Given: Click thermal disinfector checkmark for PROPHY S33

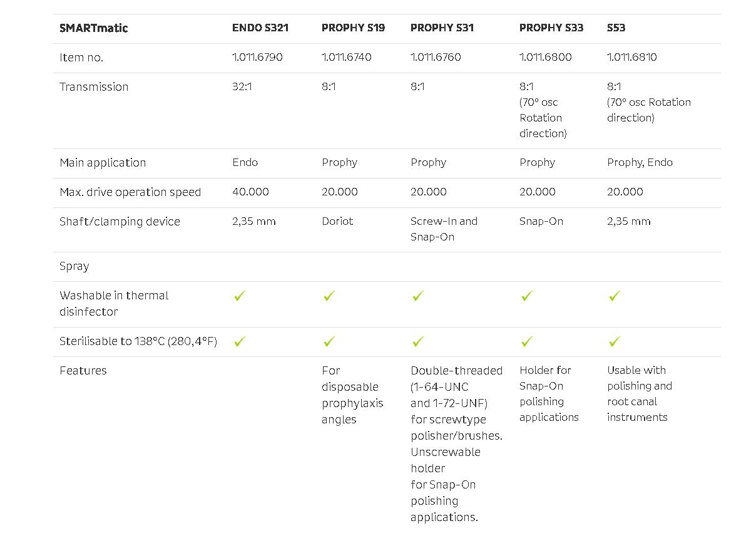Looking at the screenshot, I should (x=527, y=296).
